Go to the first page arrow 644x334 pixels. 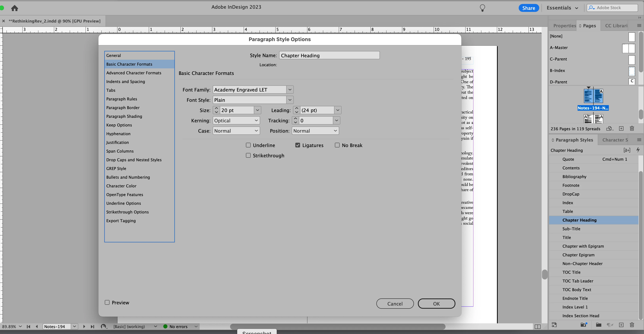point(28,326)
